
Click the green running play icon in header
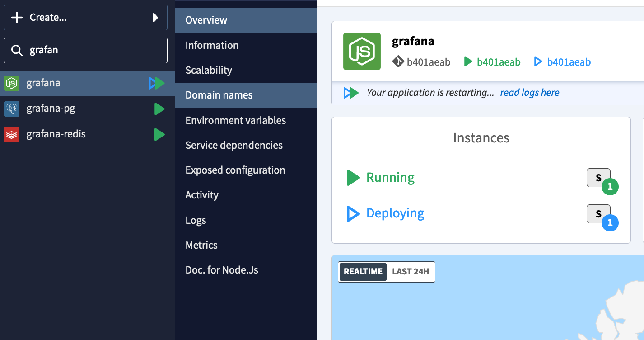point(468,61)
